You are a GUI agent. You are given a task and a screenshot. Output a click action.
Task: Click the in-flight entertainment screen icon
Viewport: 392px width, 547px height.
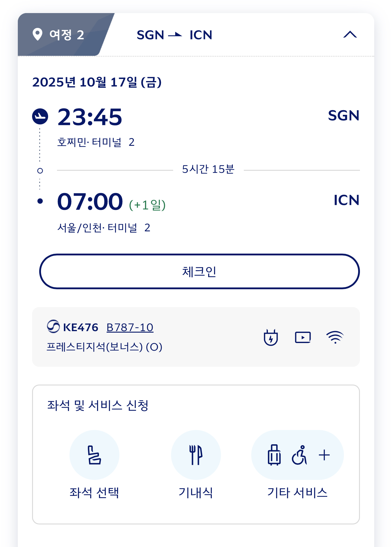tap(303, 337)
